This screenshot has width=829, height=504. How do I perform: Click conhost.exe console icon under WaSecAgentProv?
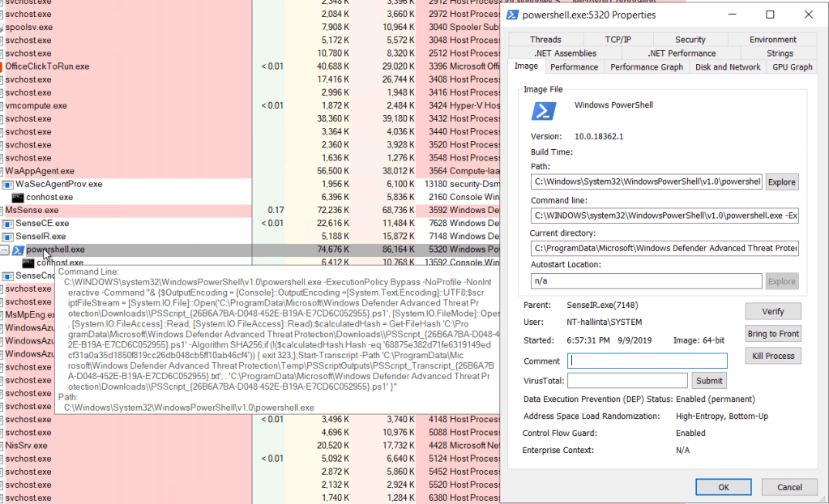tap(18, 197)
